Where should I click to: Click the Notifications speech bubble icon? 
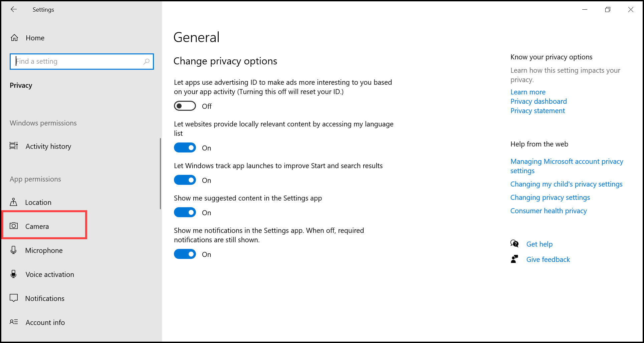click(14, 298)
